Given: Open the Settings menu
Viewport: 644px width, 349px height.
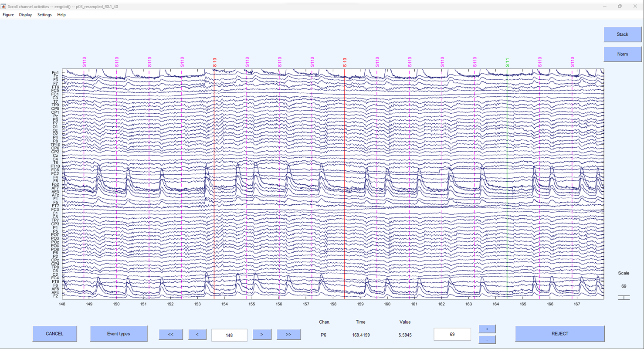Looking at the screenshot, I should pyautogui.click(x=44, y=14).
